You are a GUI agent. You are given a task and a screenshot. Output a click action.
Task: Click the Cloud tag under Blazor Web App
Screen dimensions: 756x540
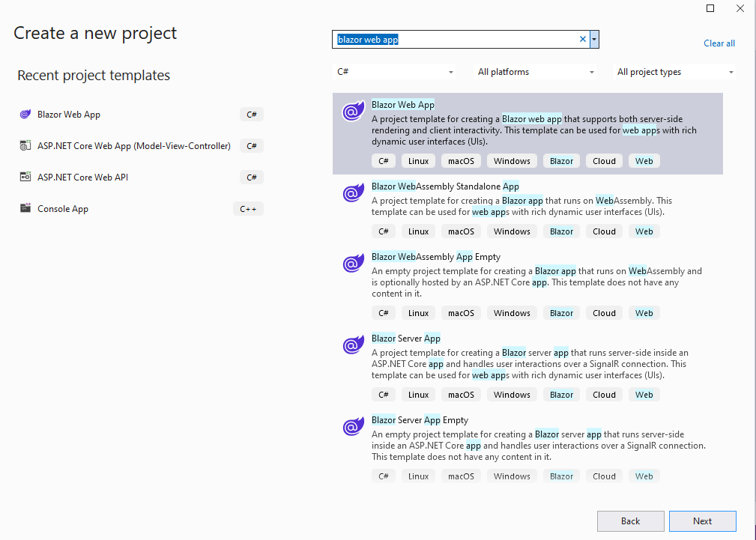coord(604,161)
